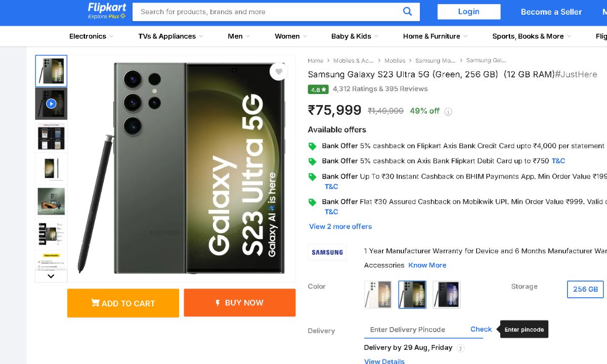Select the 256 GB storage option

[585, 289]
